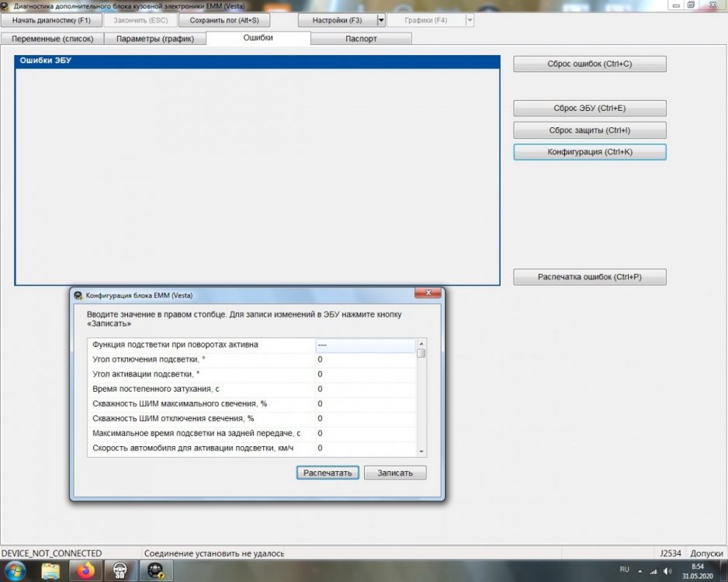Click Записать in configuration dialog
The image size is (728, 582).
click(395, 473)
